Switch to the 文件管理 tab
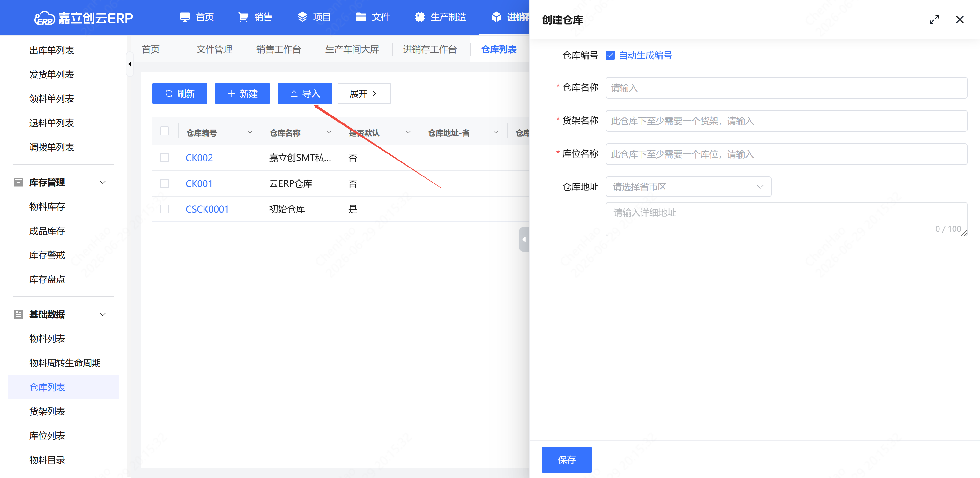980x478 pixels. (x=214, y=49)
